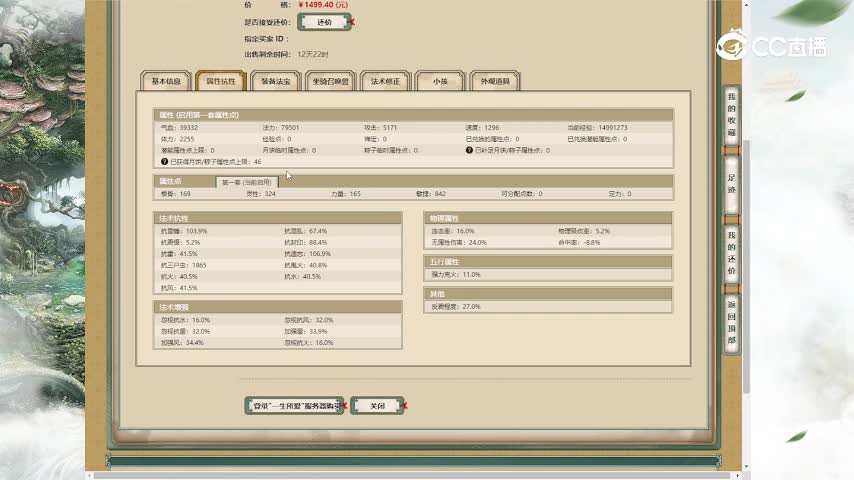
Task: Click the login server purchase button
Action: click(294, 406)
